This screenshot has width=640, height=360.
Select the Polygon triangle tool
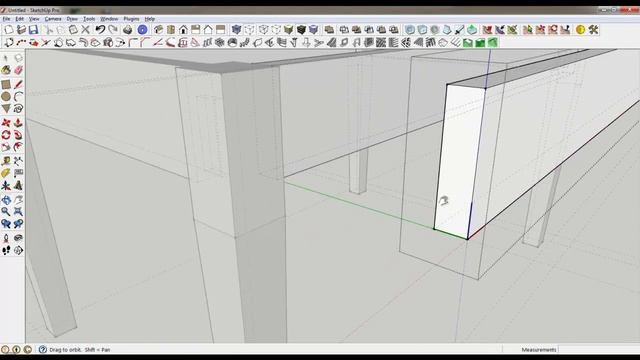pos(6,109)
